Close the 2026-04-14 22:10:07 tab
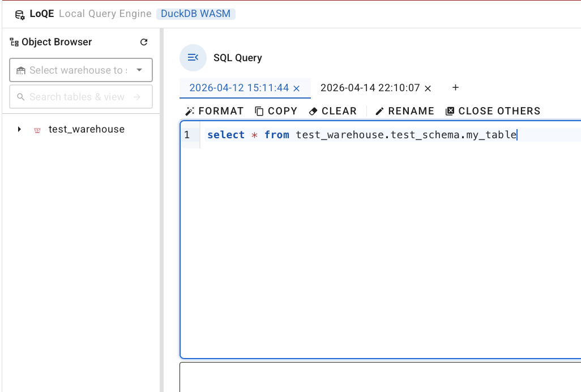The height and width of the screenshot is (392, 581). pos(428,88)
